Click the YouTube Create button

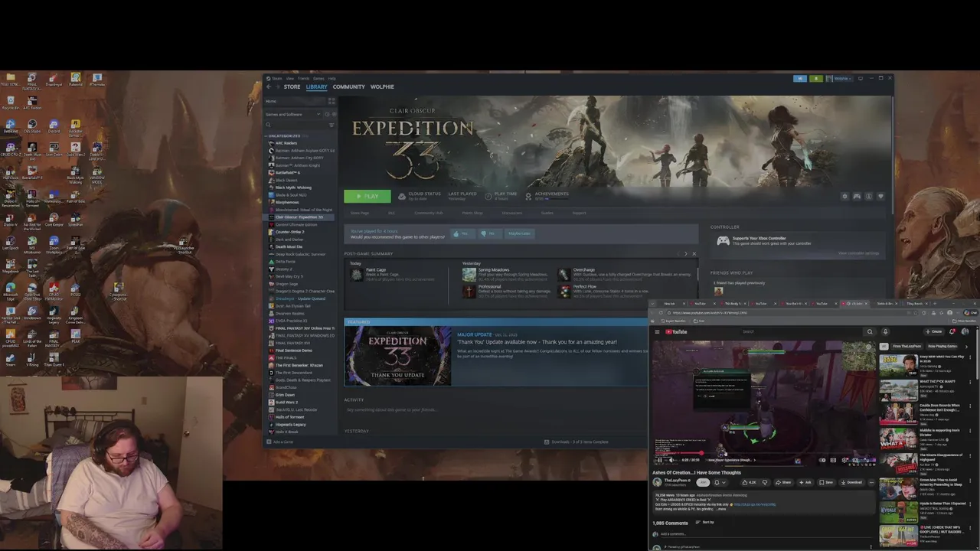pos(934,331)
